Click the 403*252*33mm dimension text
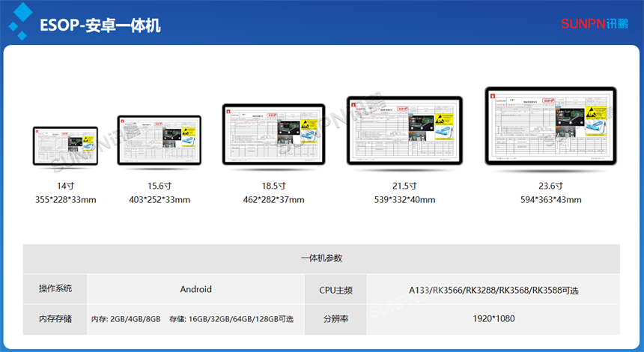 160,200
